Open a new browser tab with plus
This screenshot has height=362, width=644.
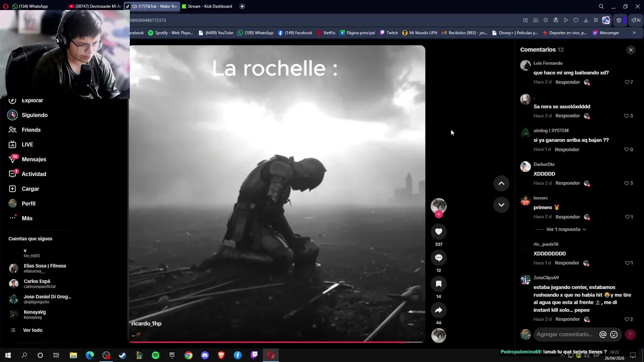tap(242, 7)
